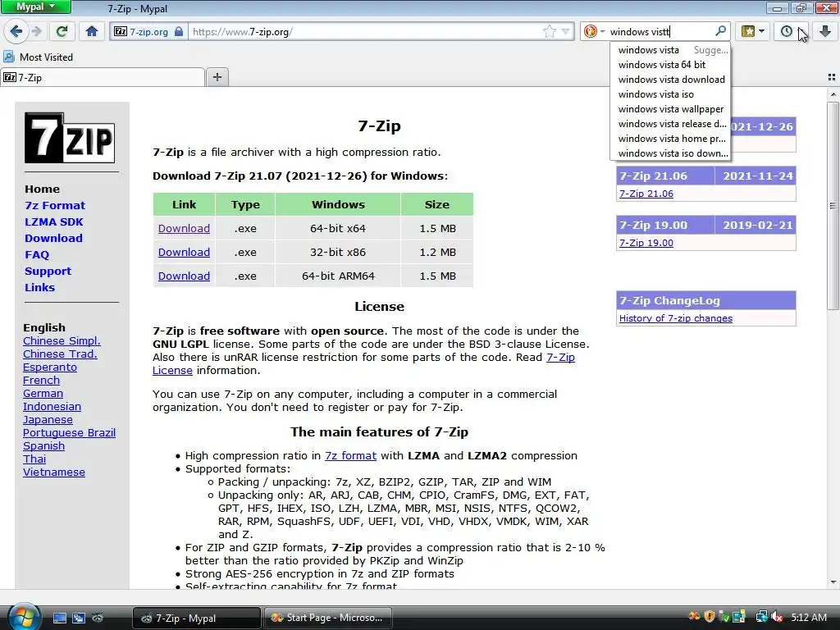The height and width of the screenshot is (630, 840).
Task: Open the Links sidebar link
Action: point(39,287)
